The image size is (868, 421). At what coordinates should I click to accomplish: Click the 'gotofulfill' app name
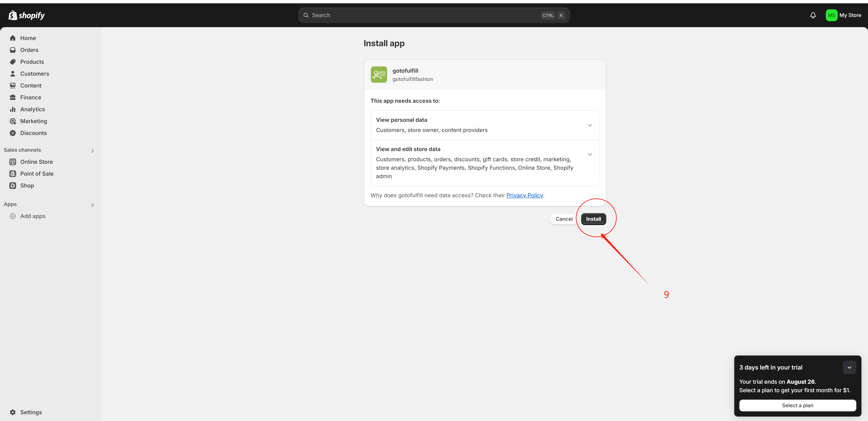click(x=405, y=71)
